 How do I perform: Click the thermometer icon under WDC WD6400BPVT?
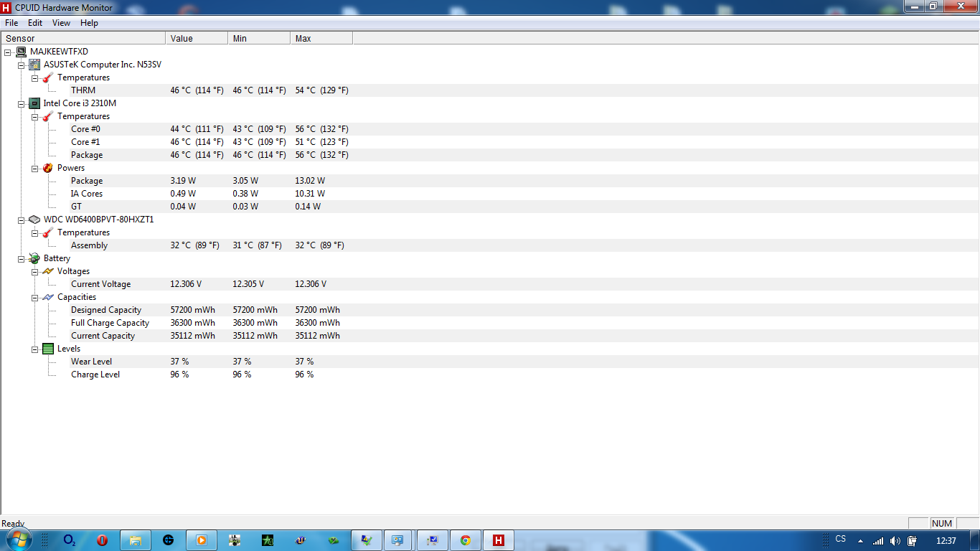click(x=48, y=232)
